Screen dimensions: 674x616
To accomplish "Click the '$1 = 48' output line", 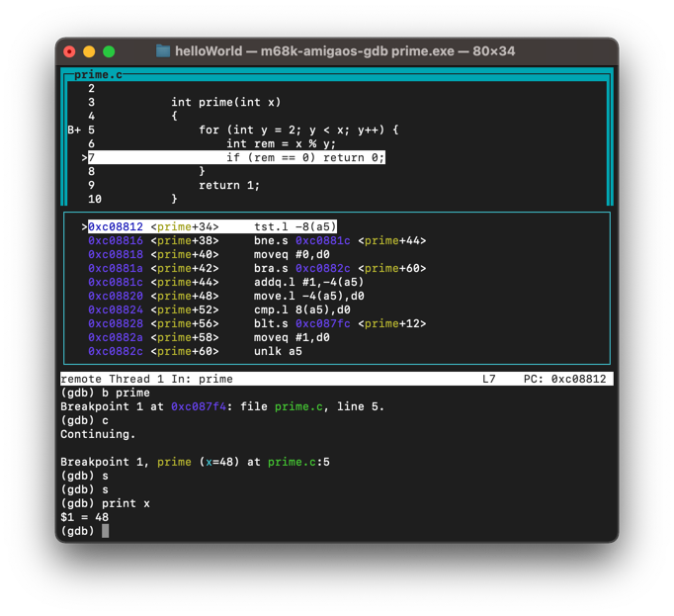I will 84,517.
